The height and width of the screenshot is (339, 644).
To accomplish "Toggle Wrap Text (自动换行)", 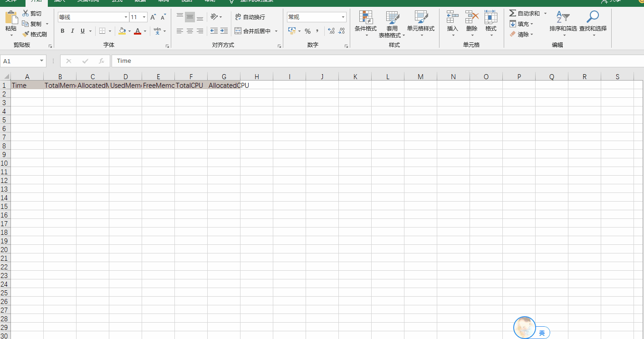I will point(250,17).
